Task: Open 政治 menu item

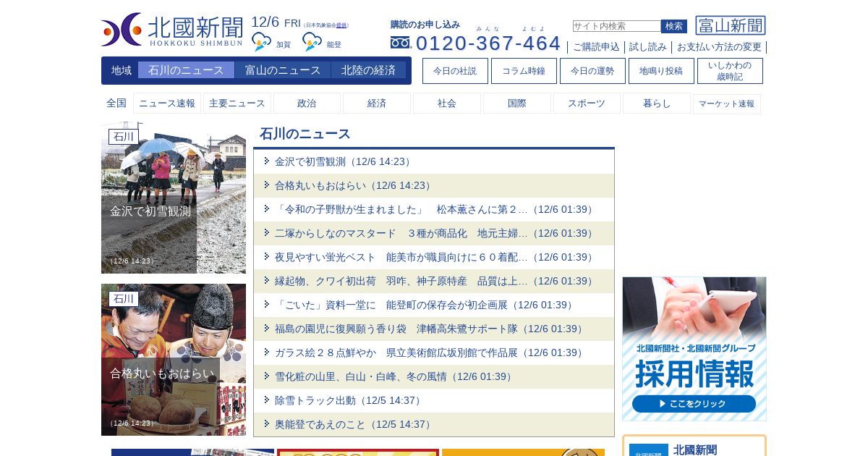Action: pyautogui.click(x=307, y=104)
